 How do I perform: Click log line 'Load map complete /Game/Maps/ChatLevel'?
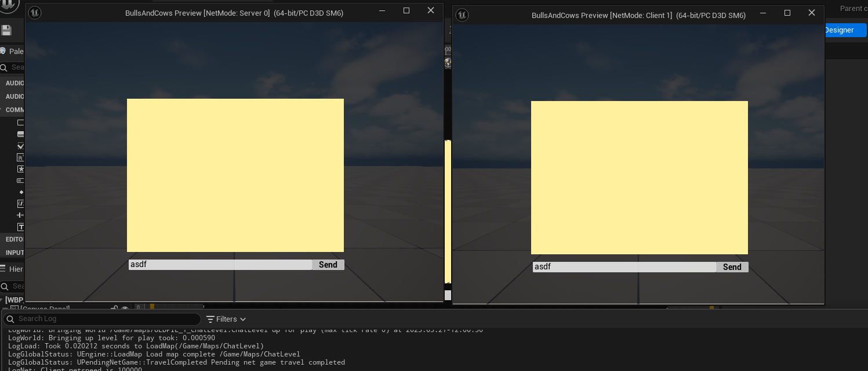pyautogui.click(x=154, y=354)
